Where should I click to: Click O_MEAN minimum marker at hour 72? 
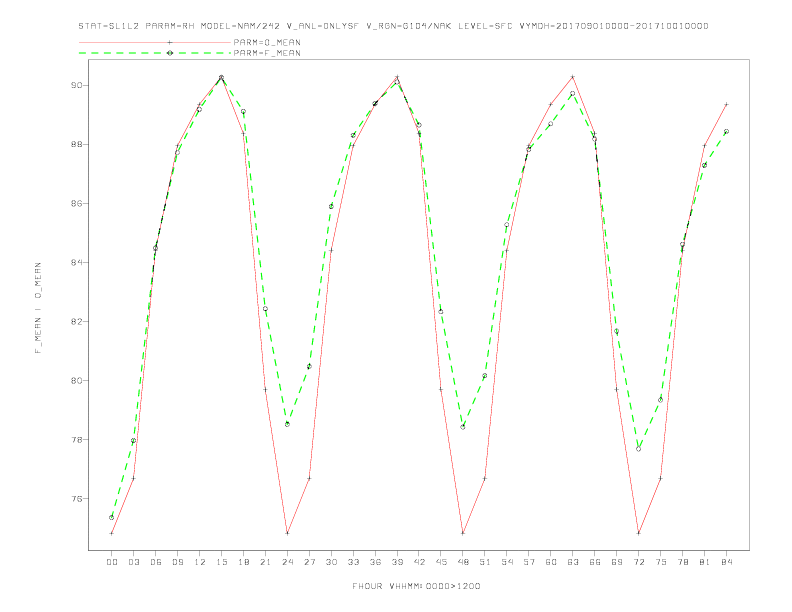click(638, 533)
